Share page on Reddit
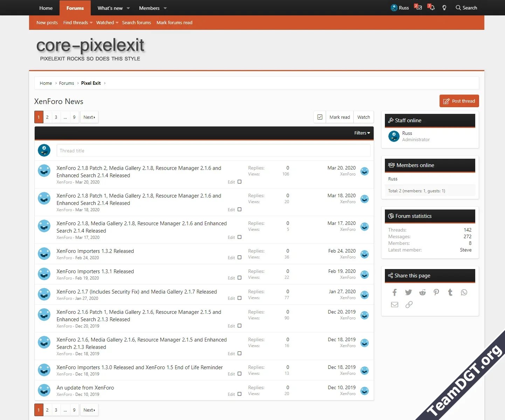The width and height of the screenshot is (505, 420). 422,292
